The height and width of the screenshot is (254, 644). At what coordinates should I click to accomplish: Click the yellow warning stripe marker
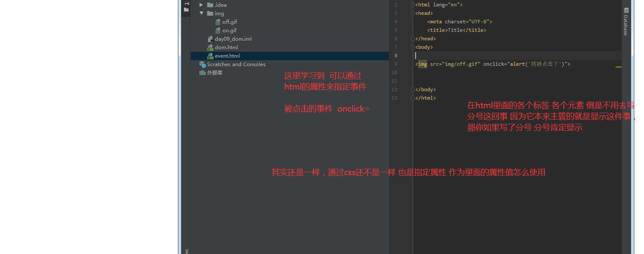click(x=618, y=67)
